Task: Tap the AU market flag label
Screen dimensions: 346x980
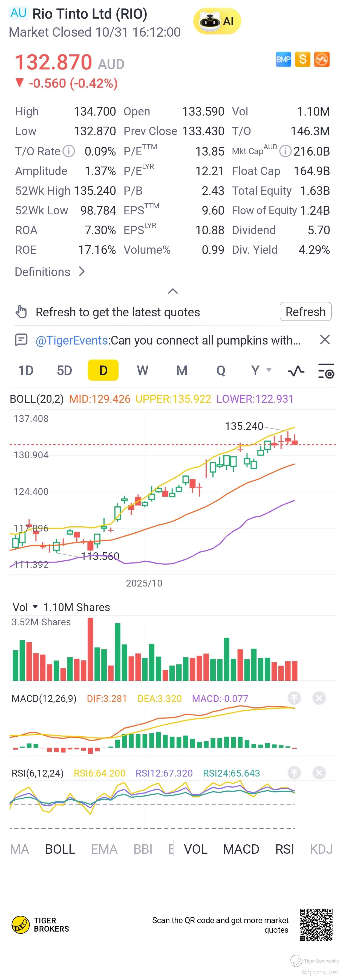Action: click(18, 13)
